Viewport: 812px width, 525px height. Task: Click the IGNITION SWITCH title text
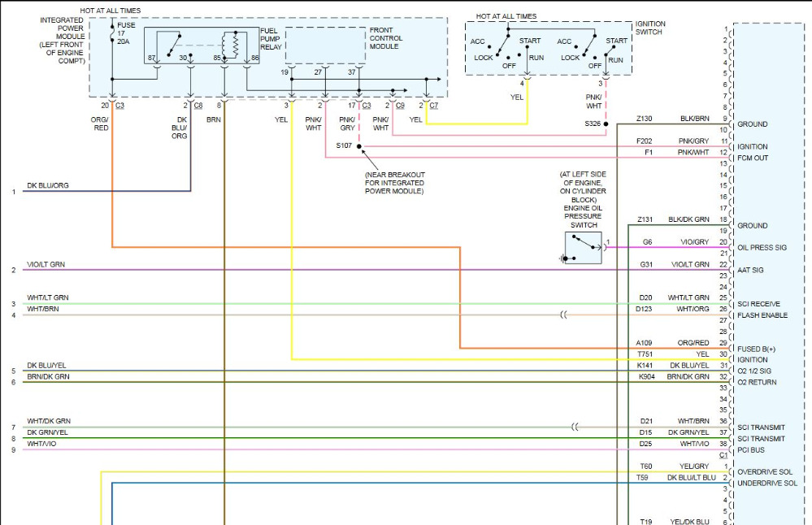pyautogui.click(x=650, y=28)
